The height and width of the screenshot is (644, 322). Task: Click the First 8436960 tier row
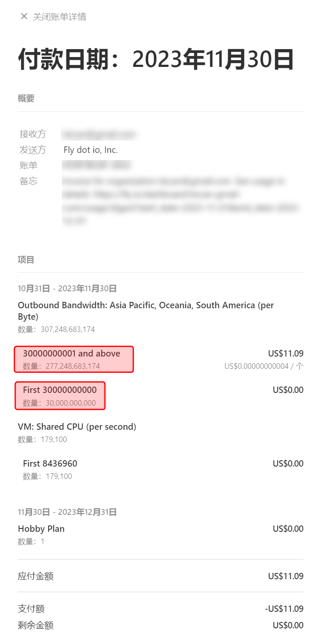tap(161, 469)
